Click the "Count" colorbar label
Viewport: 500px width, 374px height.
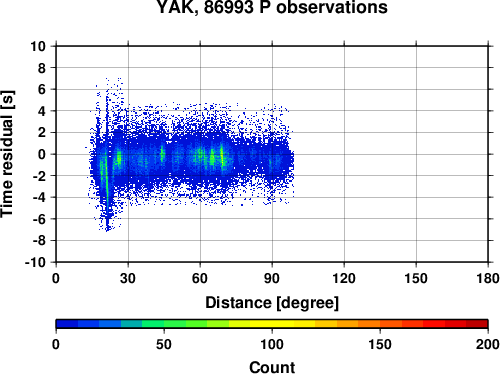(272, 367)
